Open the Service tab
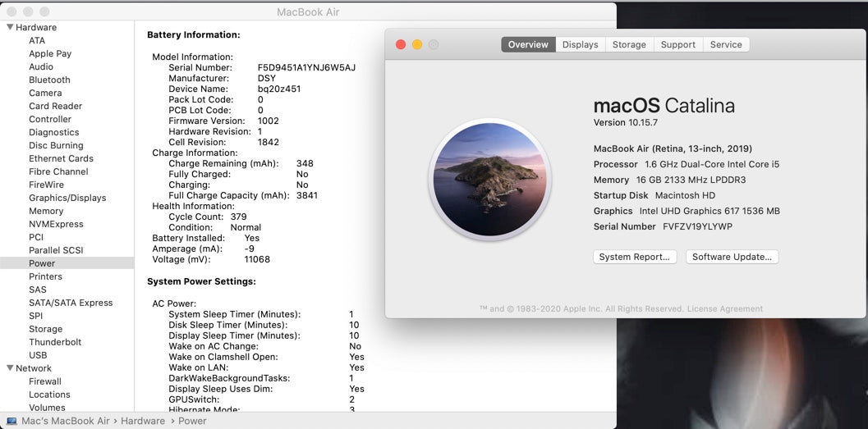This screenshot has width=868, height=429. (726, 44)
